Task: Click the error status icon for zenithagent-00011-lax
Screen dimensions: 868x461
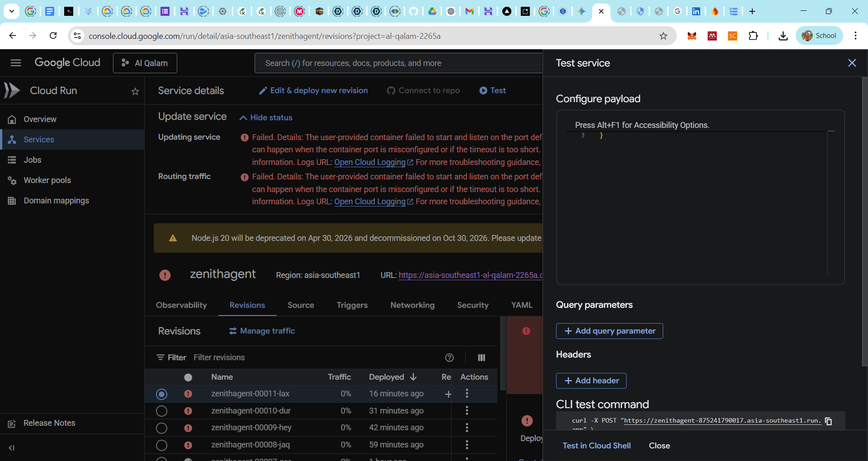Action: pyautogui.click(x=188, y=394)
